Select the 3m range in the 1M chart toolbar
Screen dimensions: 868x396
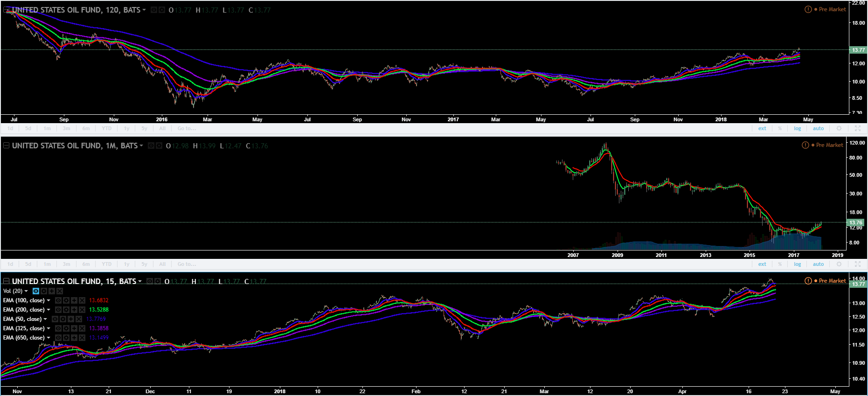(x=67, y=264)
